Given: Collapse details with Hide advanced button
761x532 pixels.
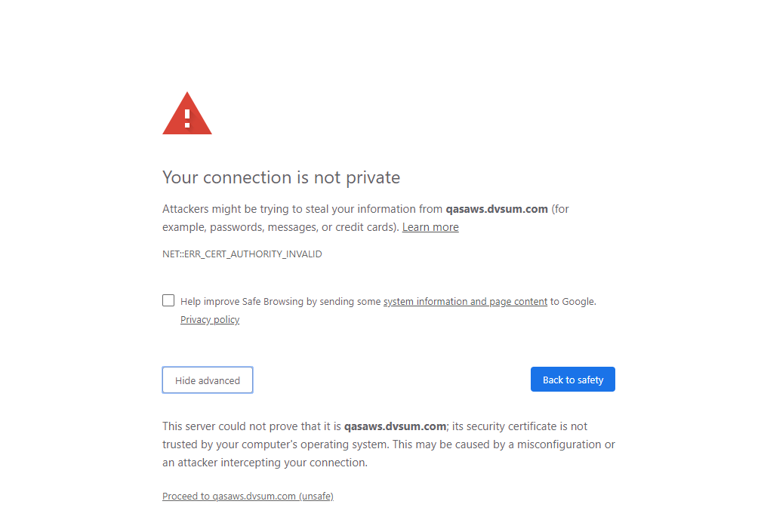Looking at the screenshot, I should 207,380.
